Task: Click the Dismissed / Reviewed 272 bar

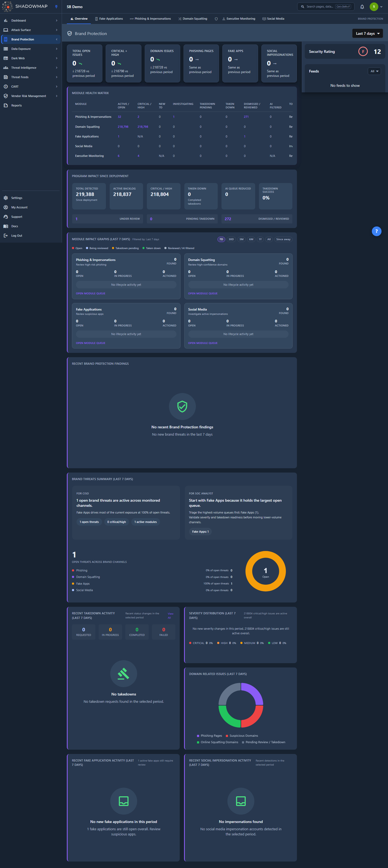Action: click(x=257, y=219)
